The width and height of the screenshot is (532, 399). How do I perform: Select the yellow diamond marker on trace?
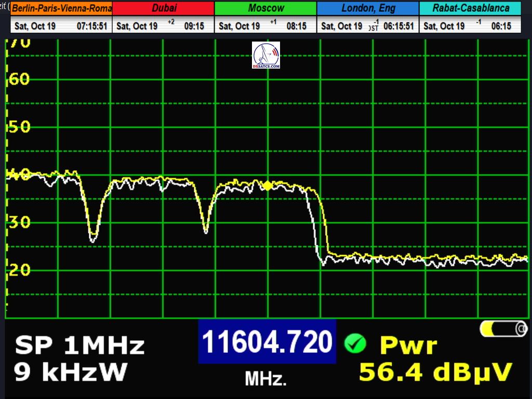pos(267,185)
